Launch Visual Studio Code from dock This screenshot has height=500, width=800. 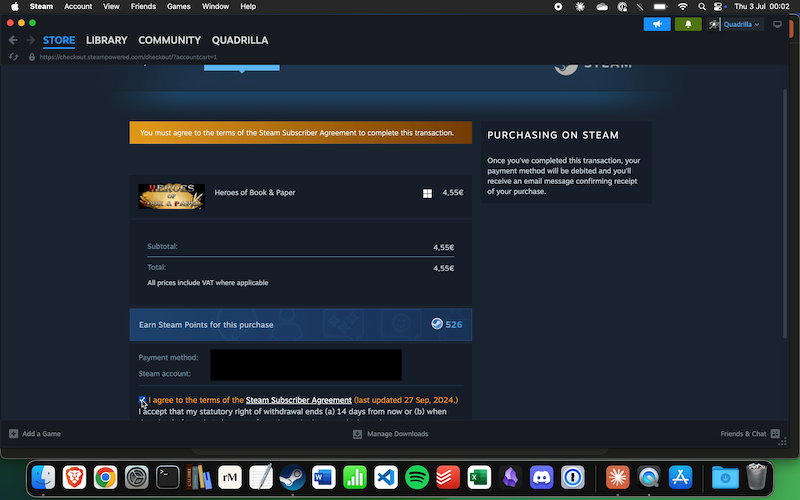386,478
